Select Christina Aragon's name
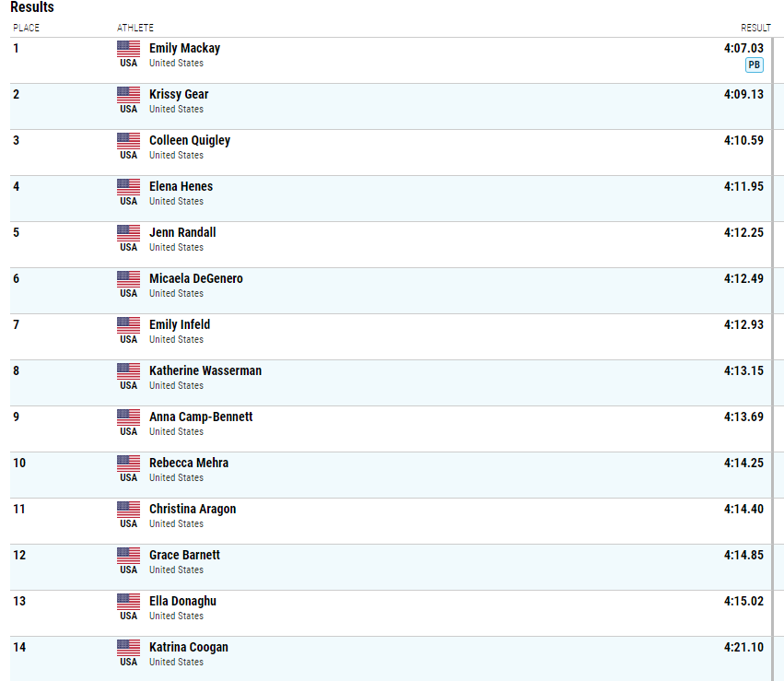The width and height of the screenshot is (784, 681). pyautogui.click(x=193, y=509)
